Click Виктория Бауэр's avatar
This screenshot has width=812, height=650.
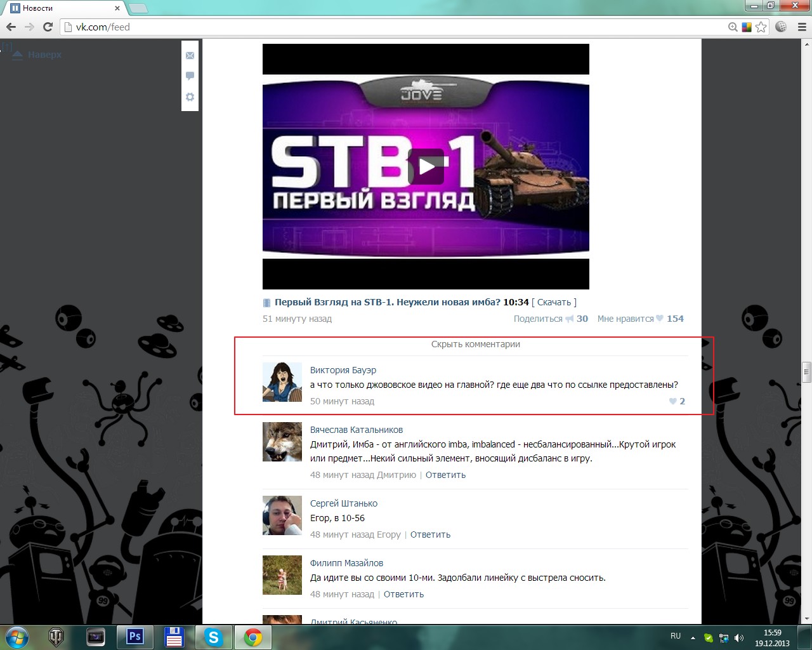(282, 382)
